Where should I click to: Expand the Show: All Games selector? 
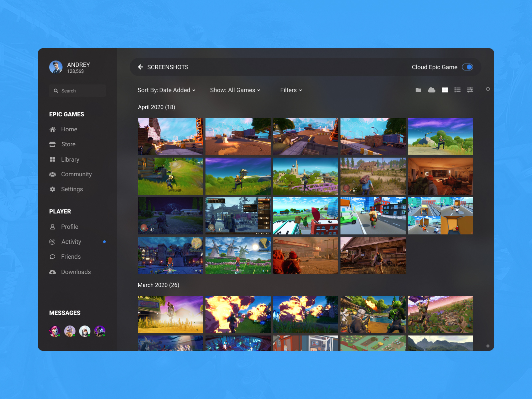[235, 90]
